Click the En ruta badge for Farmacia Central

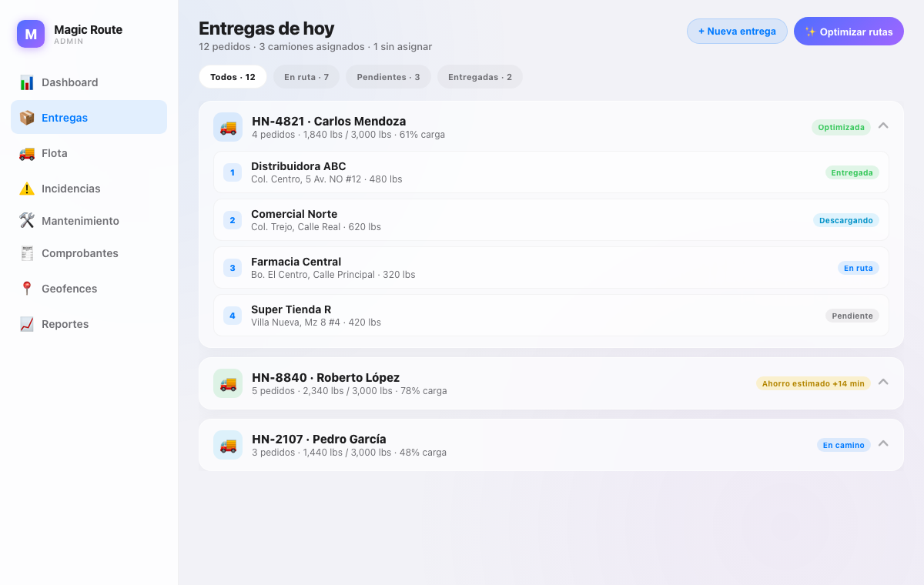point(858,268)
